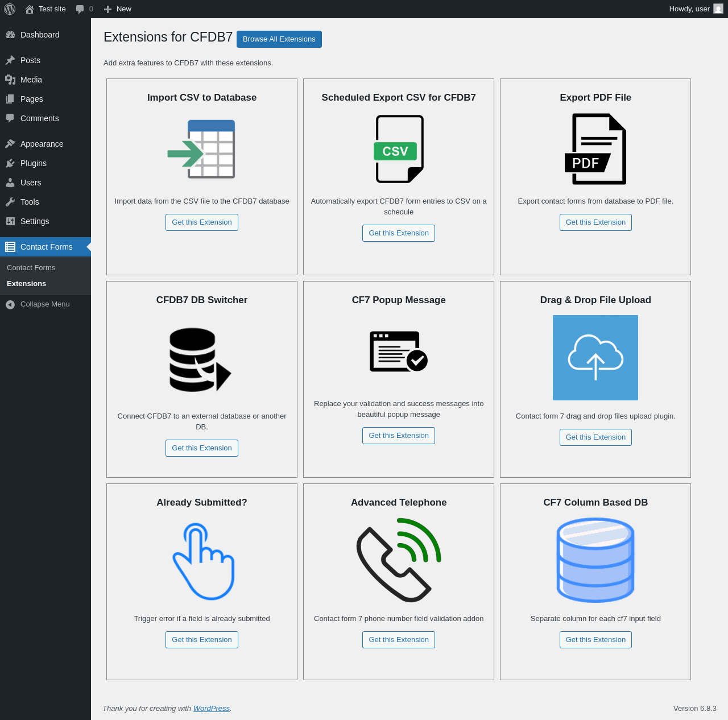728x720 pixels.
Task: Go to the Settings menu item
Action: pos(35,221)
